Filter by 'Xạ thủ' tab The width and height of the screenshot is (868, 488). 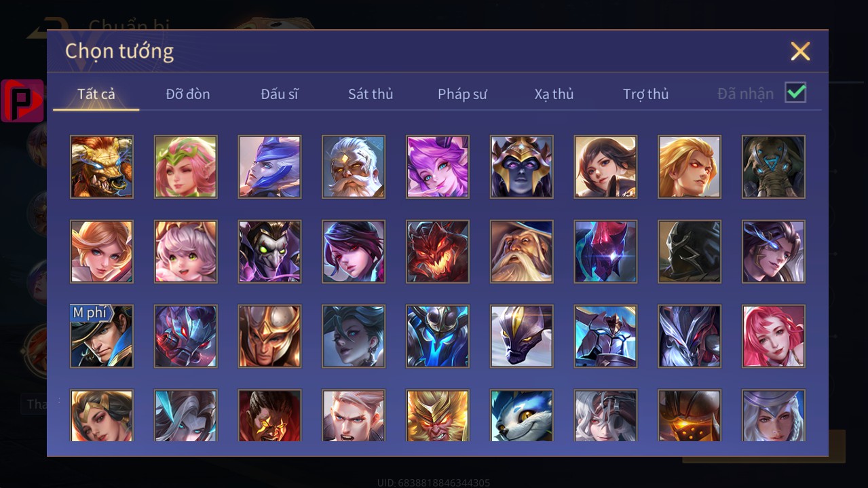pos(554,94)
